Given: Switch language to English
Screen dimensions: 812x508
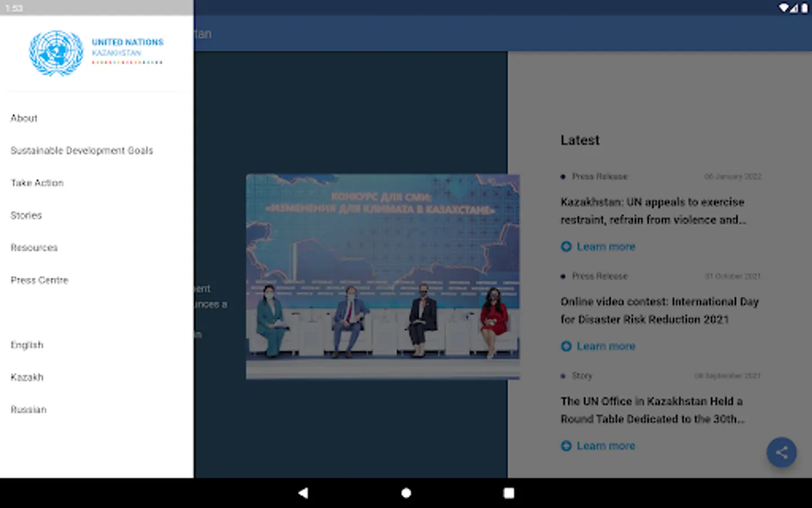Looking at the screenshot, I should [x=27, y=345].
